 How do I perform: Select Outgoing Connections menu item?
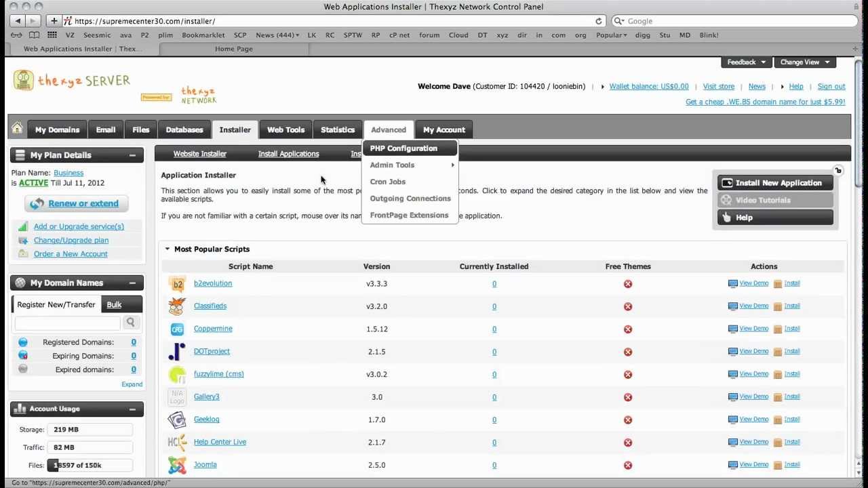coord(411,199)
